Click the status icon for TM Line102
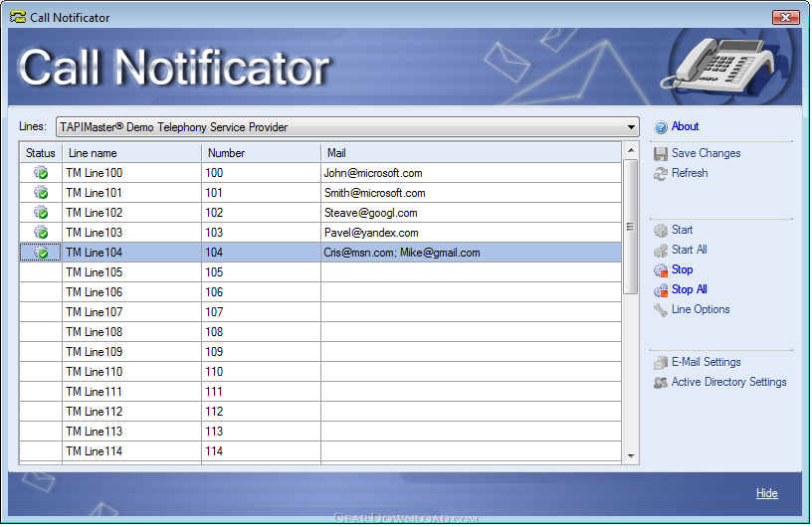812x527 pixels. pos(41,212)
